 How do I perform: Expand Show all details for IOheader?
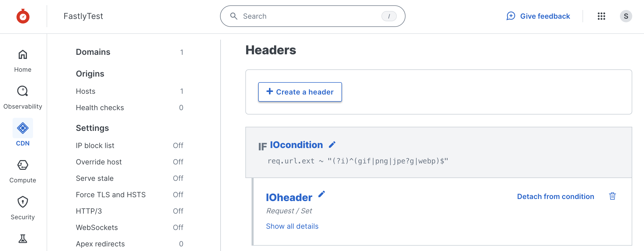pos(292,226)
